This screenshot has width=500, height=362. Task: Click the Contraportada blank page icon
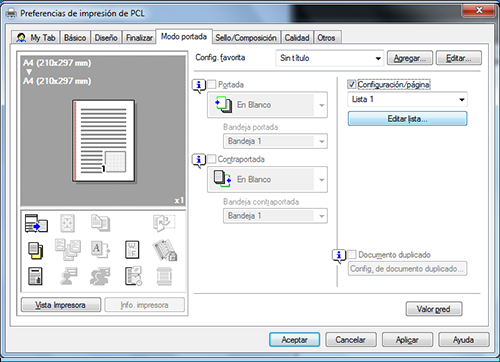(223, 179)
